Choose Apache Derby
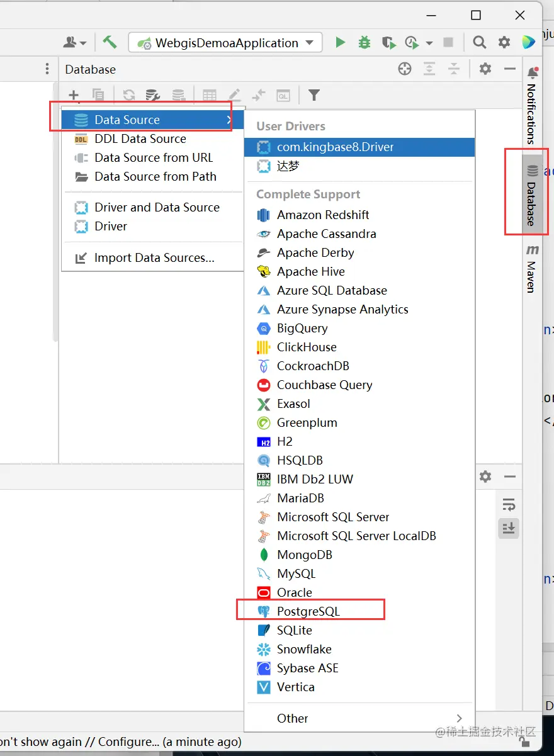This screenshot has width=554, height=756. [359, 252]
